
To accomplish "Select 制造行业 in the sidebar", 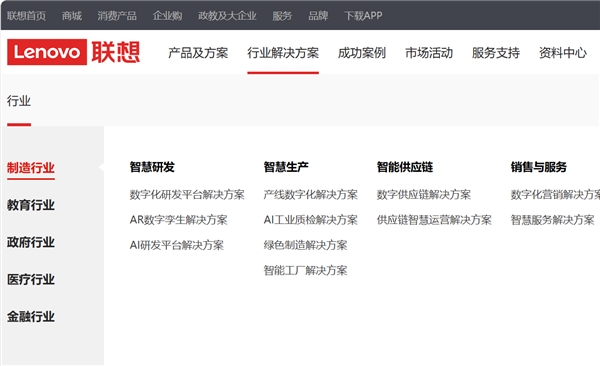I will point(31,168).
